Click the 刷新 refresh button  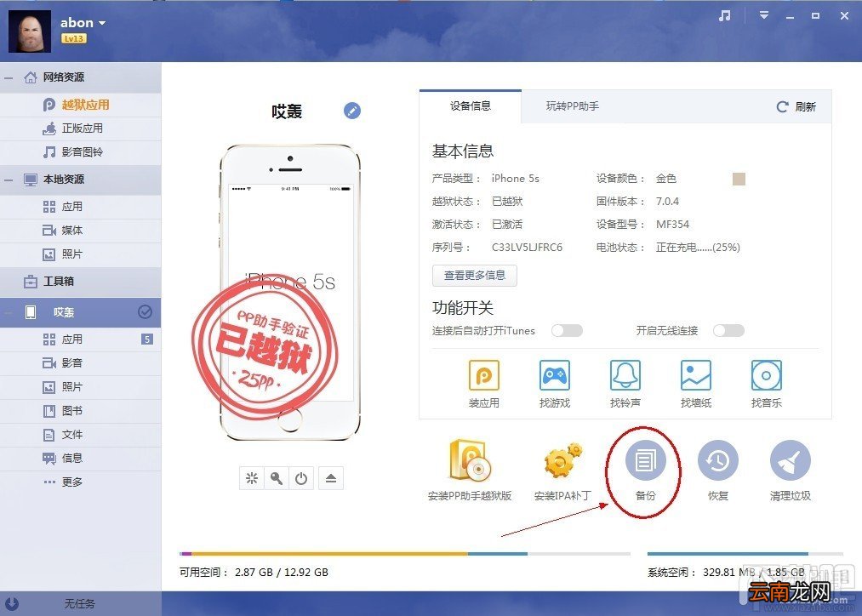(x=796, y=106)
